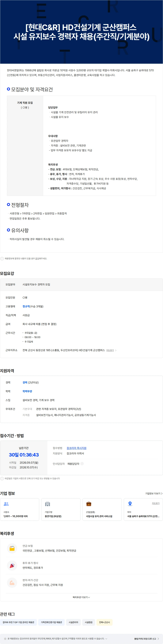This screenshot has width=163, height=644.
Task: Click the 문의 link for incorrect info
Action: point(37,258)
